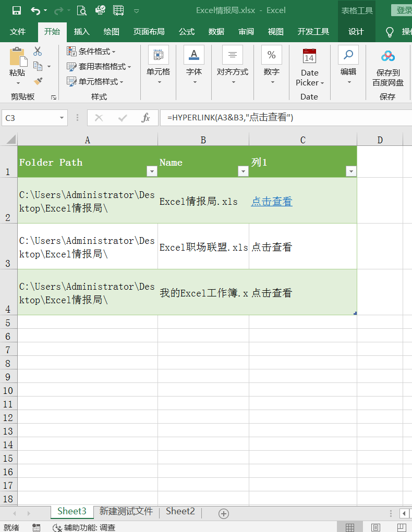Switch to the 插入 tab
Viewport: 412px width, 532px height.
tap(82, 32)
